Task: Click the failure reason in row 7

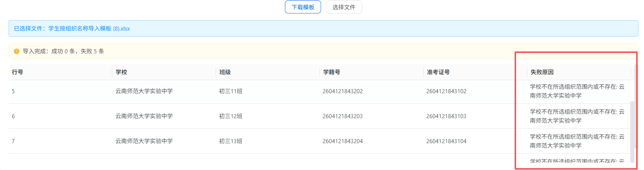Action: coord(577,141)
